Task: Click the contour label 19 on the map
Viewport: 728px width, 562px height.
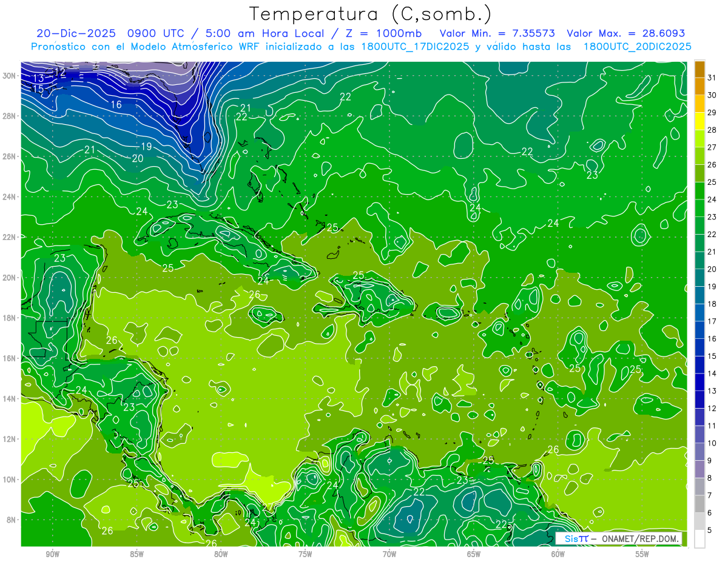Action: [x=146, y=147]
